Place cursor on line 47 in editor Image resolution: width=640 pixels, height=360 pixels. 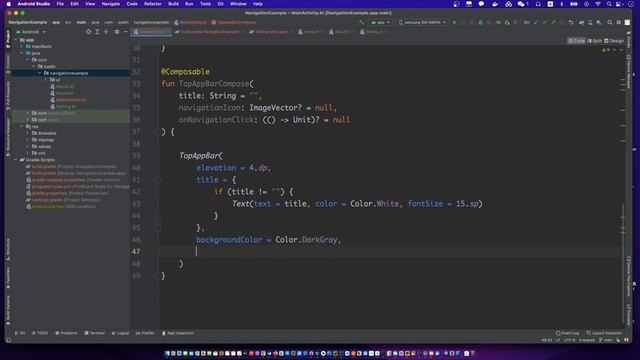point(390,252)
